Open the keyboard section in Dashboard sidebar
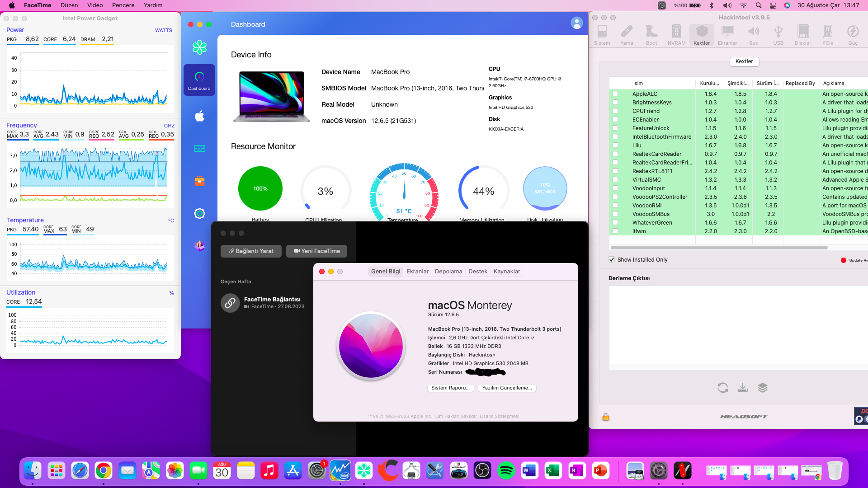Image resolution: width=868 pixels, height=488 pixels. (199, 148)
